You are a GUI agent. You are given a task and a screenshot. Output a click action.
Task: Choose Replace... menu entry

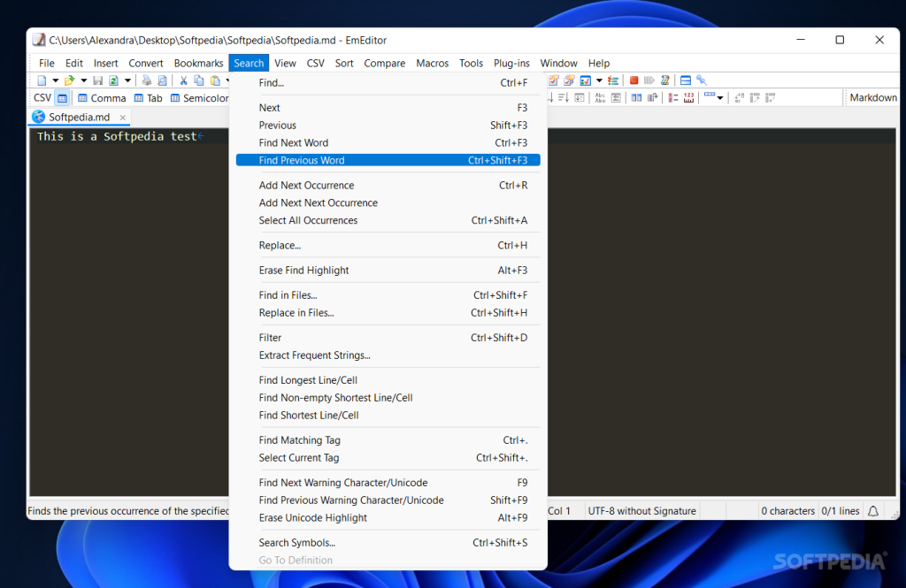pyautogui.click(x=388, y=246)
